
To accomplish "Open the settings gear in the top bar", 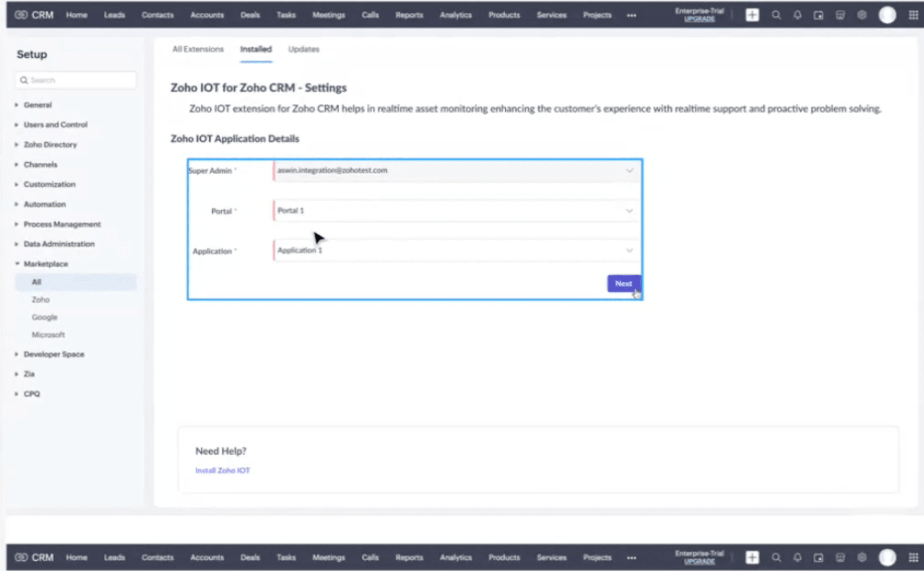I will click(862, 15).
